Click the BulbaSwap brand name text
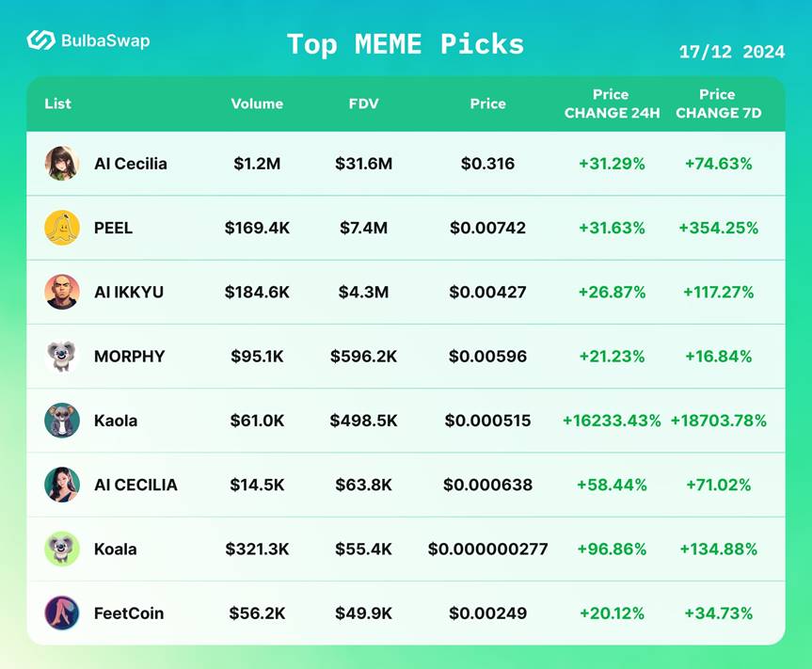 tap(104, 40)
